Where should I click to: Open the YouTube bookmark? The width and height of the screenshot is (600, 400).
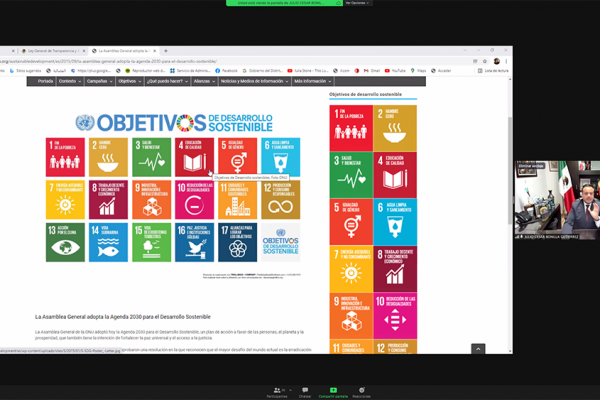click(395, 71)
